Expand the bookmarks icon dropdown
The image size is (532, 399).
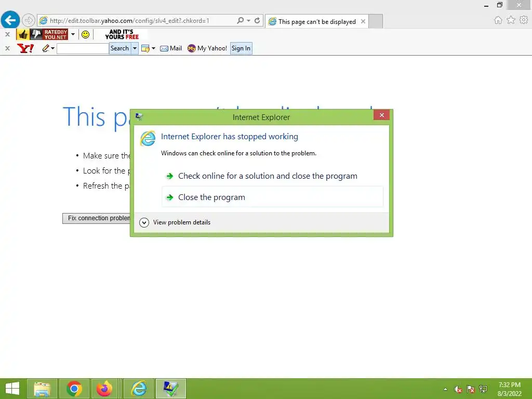(x=153, y=48)
